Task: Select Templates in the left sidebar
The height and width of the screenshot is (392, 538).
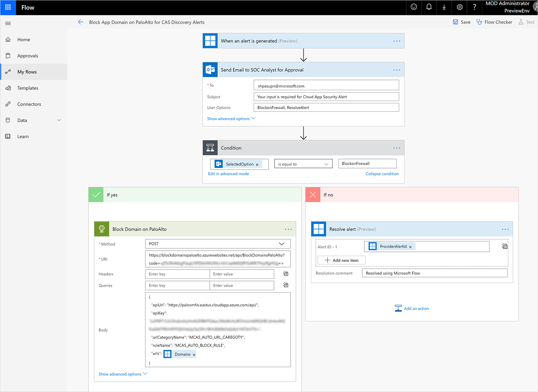Action: pos(27,88)
